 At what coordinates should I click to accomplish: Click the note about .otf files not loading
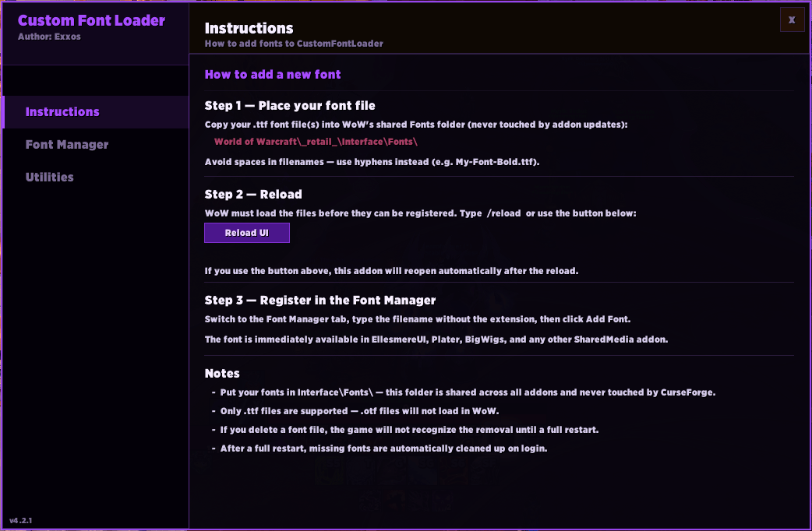pyautogui.click(x=359, y=411)
